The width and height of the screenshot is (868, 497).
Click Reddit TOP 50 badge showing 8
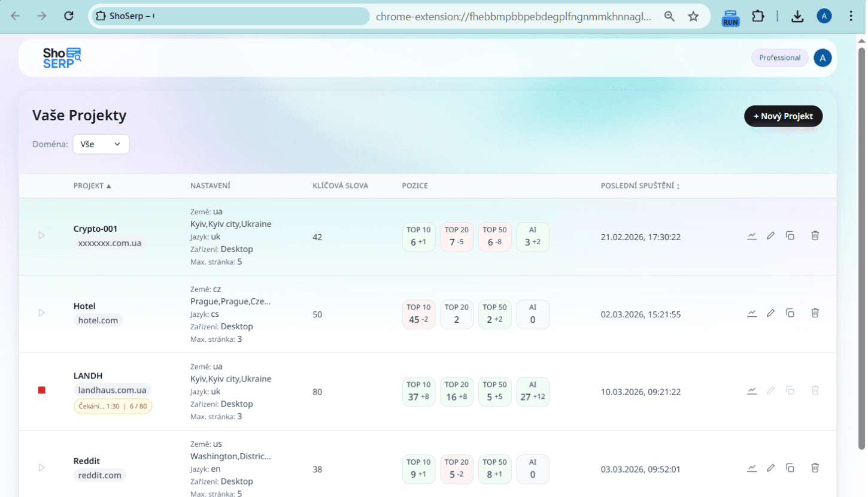[x=494, y=469]
